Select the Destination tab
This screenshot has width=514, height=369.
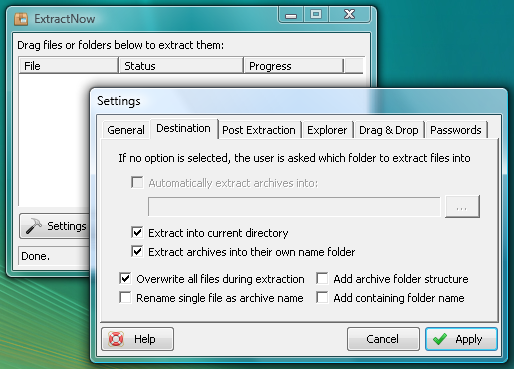[x=183, y=128]
